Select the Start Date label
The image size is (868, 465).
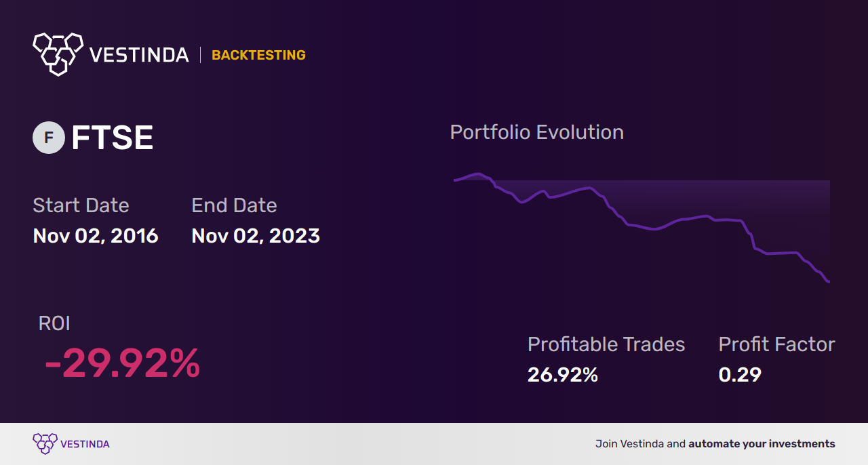click(81, 205)
